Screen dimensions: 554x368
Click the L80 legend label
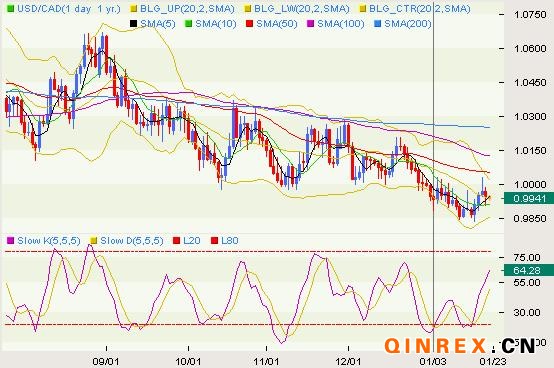tap(230, 241)
